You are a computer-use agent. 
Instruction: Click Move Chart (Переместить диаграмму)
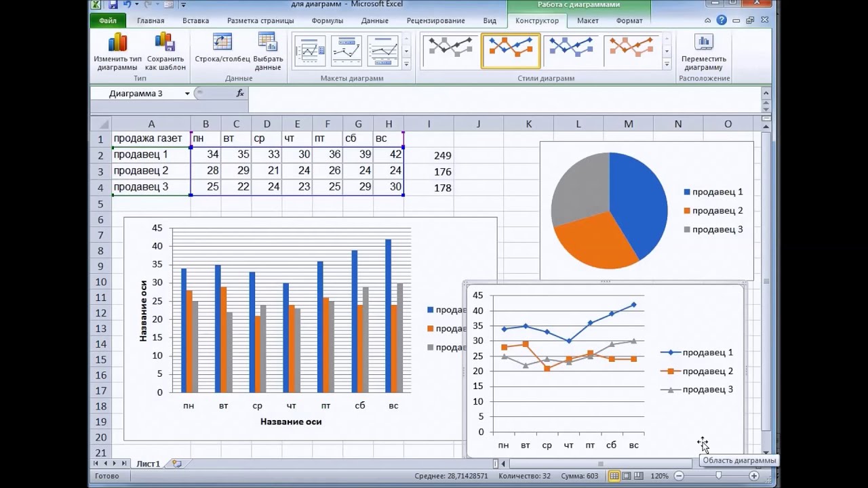click(x=704, y=52)
